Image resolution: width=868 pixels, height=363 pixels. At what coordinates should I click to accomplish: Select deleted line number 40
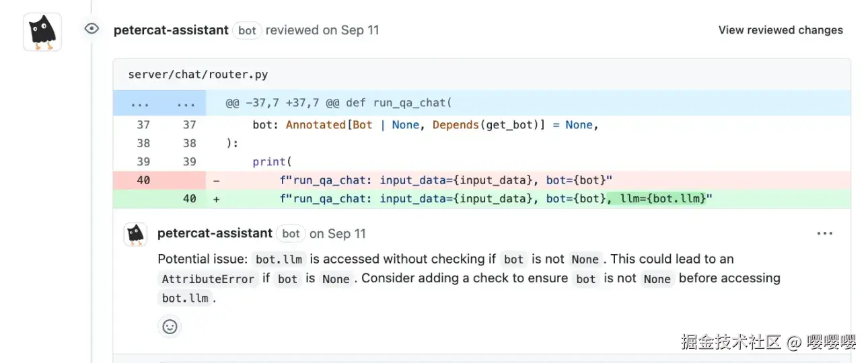pyautogui.click(x=143, y=180)
